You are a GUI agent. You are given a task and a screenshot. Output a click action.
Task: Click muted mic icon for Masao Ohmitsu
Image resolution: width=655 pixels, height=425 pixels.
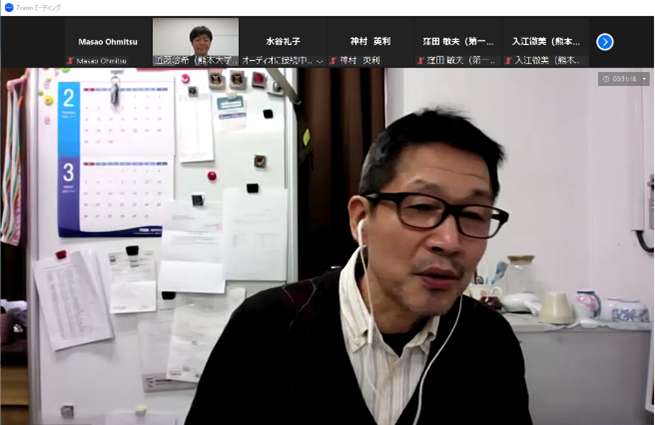[x=70, y=61]
